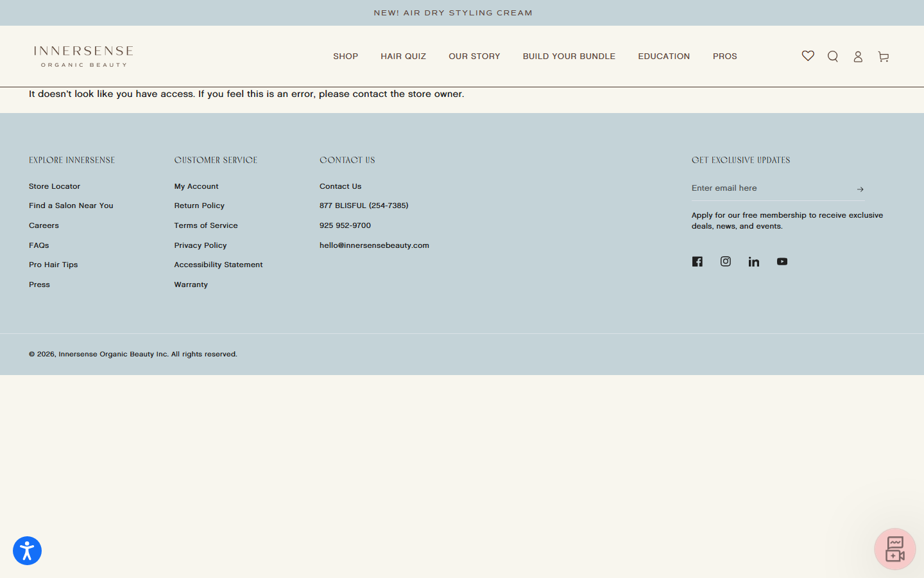Submit email with the arrow icon
Image resolution: width=924 pixels, height=578 pixels.
tap(860, 189)
